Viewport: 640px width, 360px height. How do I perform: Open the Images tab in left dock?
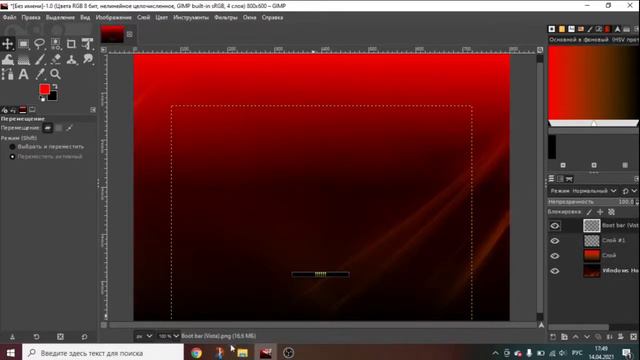click(x=23, y=110)
